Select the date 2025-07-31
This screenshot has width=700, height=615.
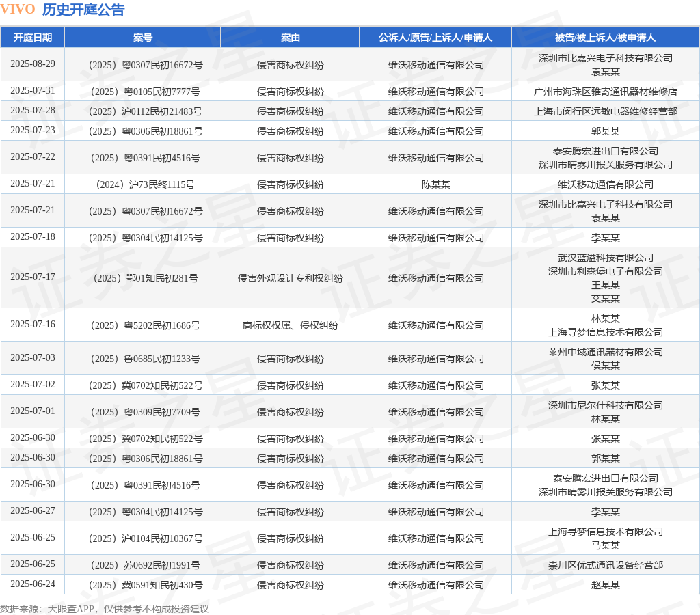[33, 91]
